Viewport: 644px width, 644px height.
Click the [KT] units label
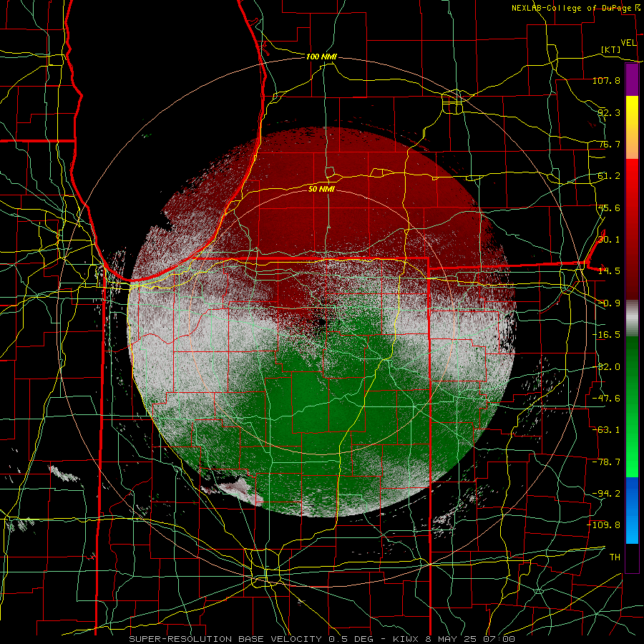(x=611, y=49)
